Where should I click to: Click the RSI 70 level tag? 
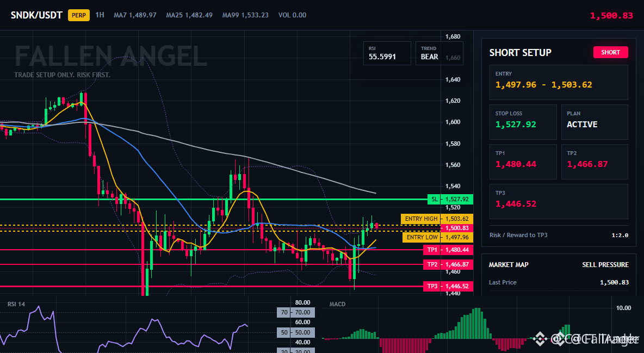296,312
